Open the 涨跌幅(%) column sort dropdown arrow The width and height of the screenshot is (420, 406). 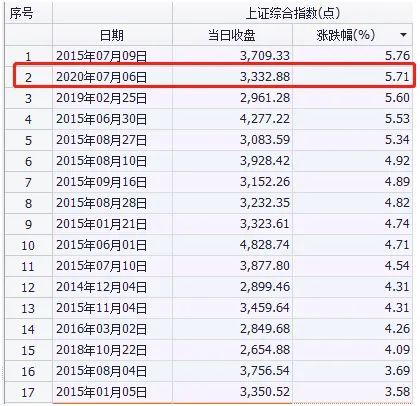(x=403, y=35)
